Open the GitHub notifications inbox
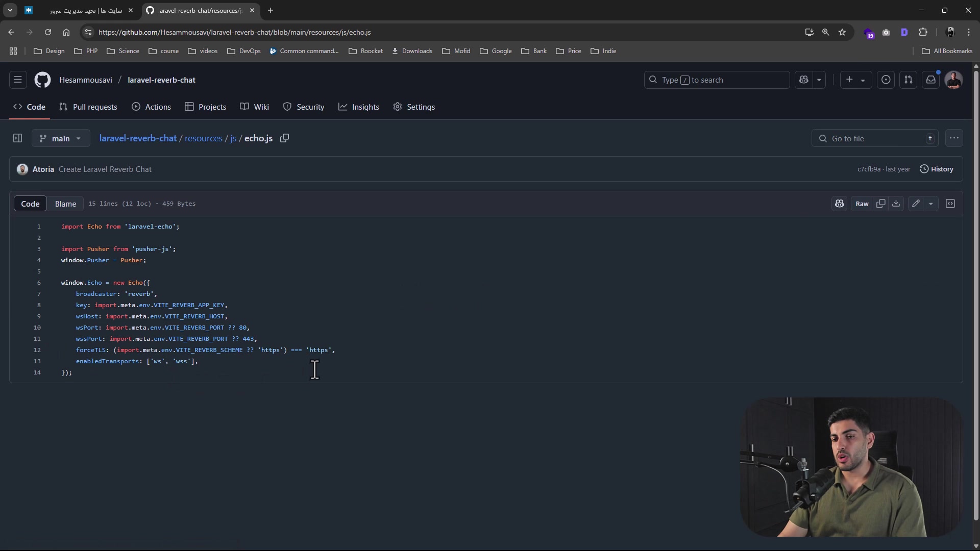Viewport: 980px width, 551px height. (x=930, y=80)
